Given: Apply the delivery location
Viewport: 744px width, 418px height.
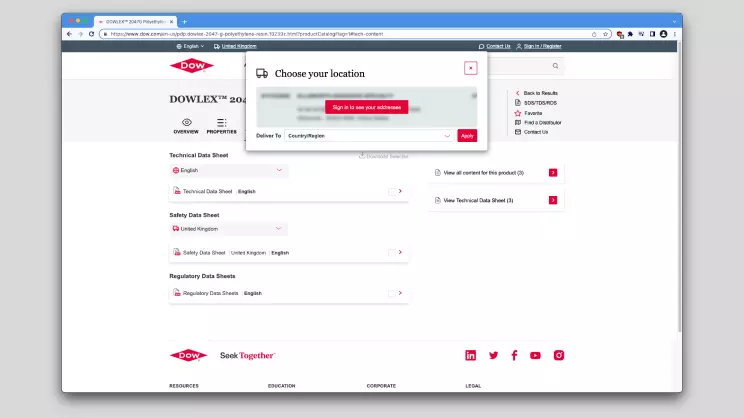Looking at the screenshot, I should coord(467,136).
